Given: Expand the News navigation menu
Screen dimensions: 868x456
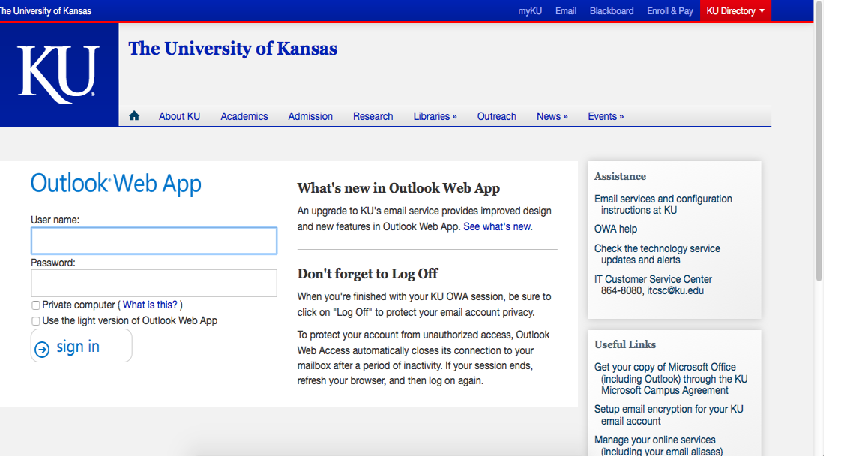Looking at the screenshot, I should (x=552, y=116).
